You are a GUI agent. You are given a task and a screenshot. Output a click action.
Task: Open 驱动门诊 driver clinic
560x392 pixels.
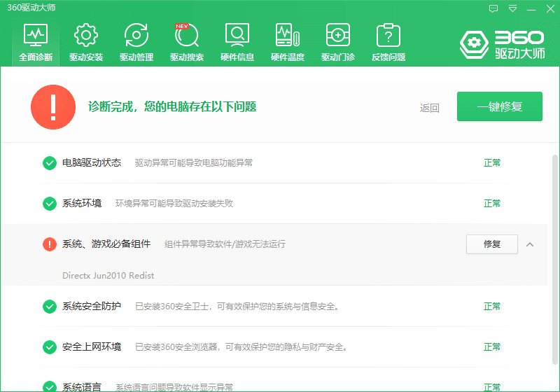338,43
